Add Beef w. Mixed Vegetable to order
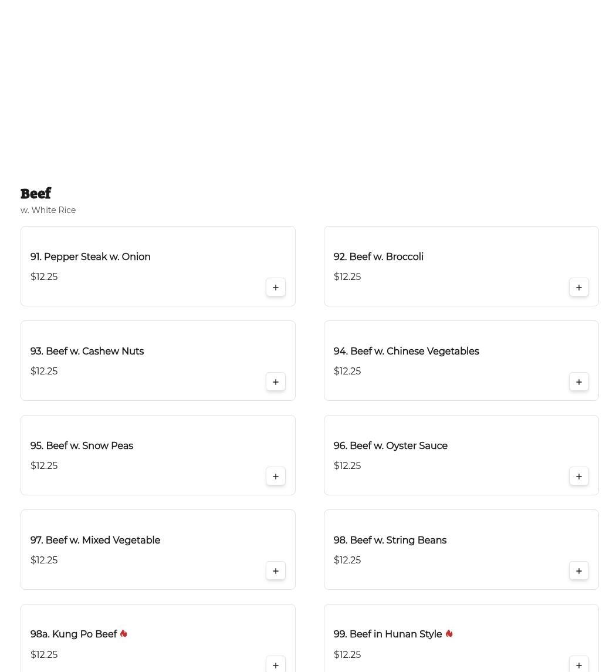The width and height of the screenshot is (616, 672). tap(276, 571)
